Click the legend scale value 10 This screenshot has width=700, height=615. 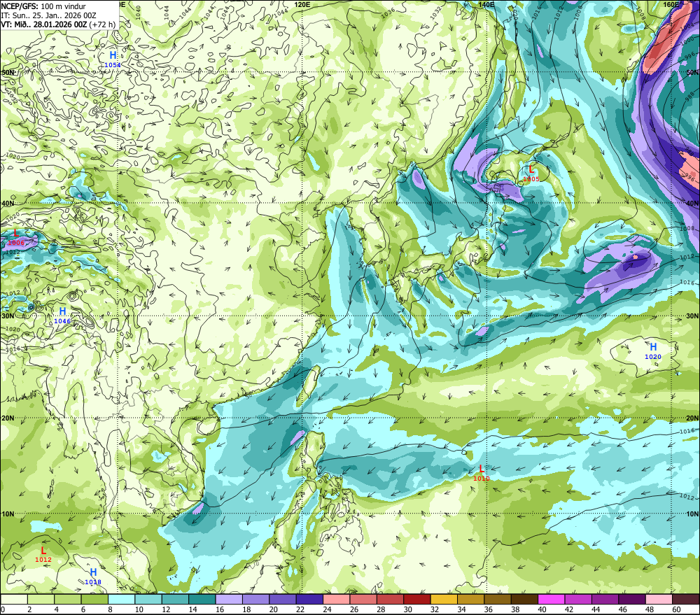(139, 609)
